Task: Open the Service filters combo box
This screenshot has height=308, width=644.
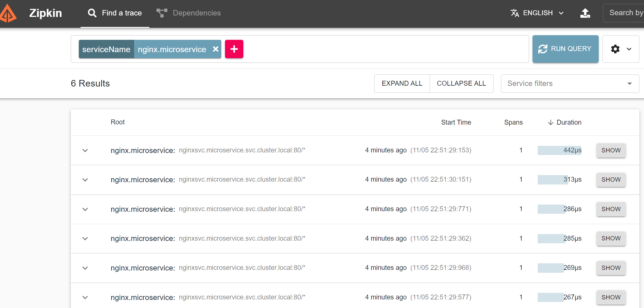Action: (x=570, y=84)
